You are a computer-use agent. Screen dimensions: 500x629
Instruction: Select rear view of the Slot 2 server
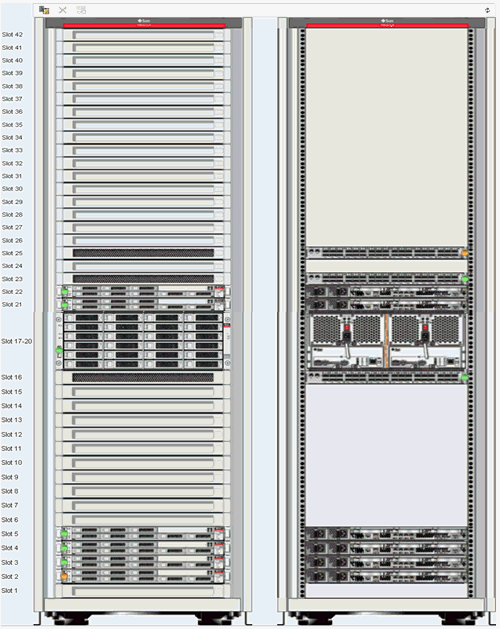(387, 576)
